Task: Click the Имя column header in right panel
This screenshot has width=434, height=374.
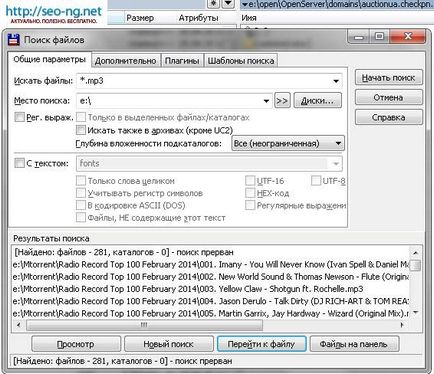Action: (x=249, y=18)
